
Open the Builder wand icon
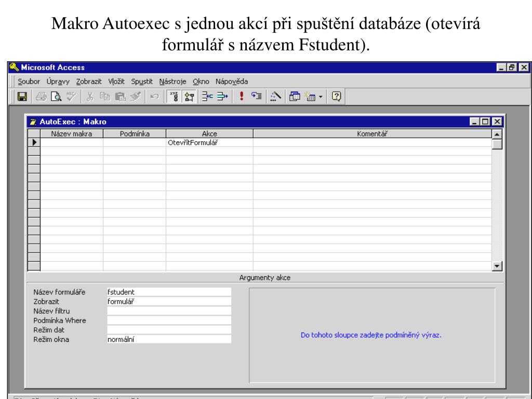(275, 97)
